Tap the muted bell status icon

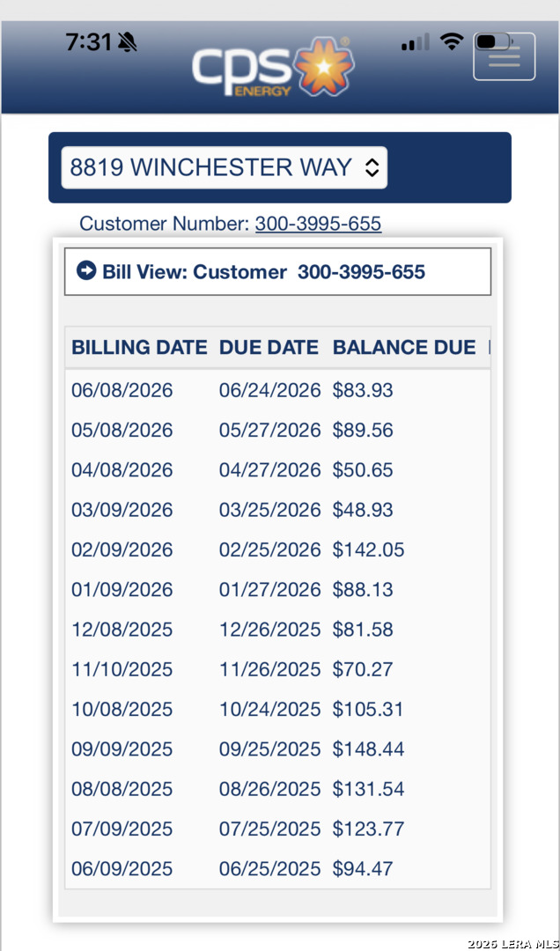tap(128, 42)
